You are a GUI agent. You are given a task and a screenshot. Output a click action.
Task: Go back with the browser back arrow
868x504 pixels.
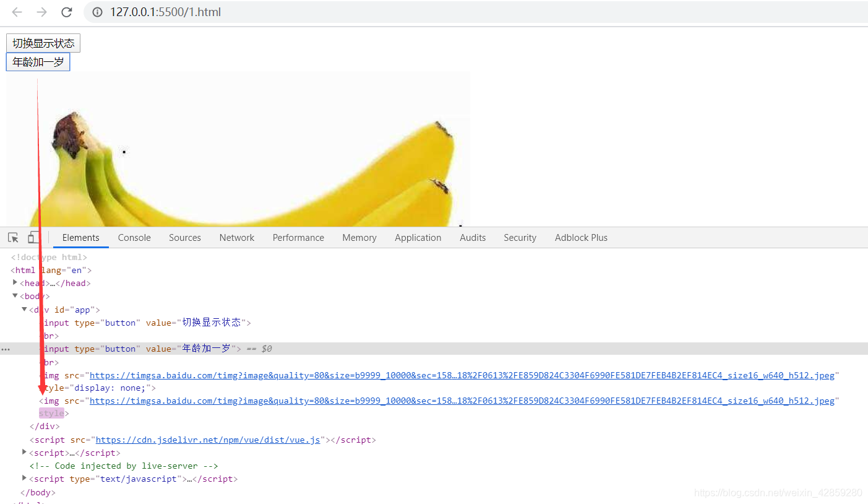click(x=17, y=12)
